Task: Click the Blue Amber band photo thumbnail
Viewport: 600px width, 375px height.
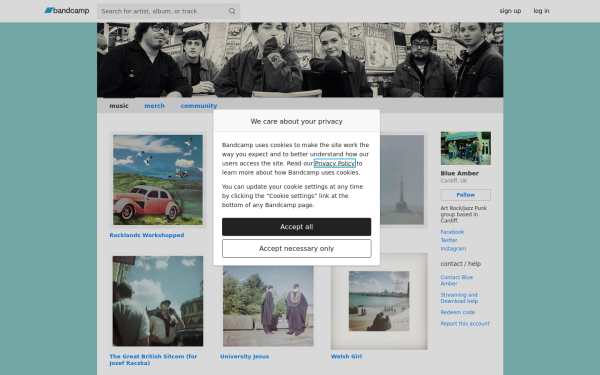Action: (x=465, y=148)
